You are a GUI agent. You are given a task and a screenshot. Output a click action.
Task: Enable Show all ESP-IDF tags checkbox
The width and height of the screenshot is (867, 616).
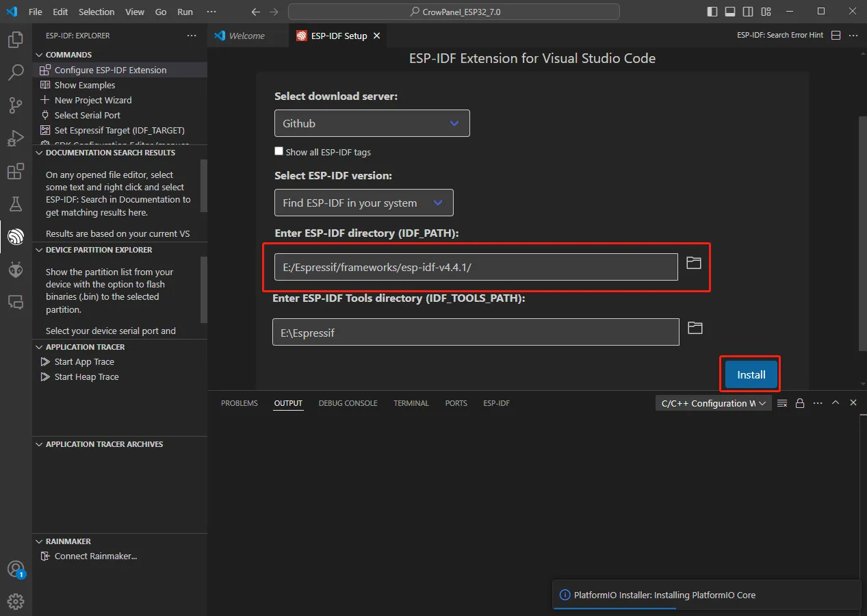[279, 151]
